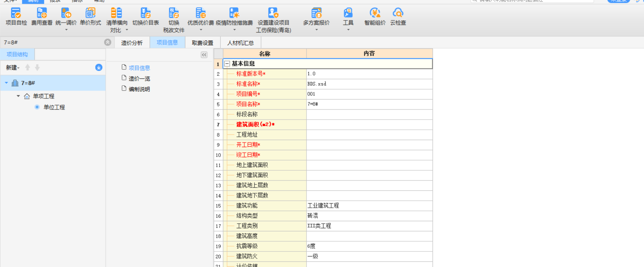The width and height of the screenshot is (644, 267).
Task: Collapse the 基本信息 group in the table
Action: pyautogui.click(x=227, y=64)
